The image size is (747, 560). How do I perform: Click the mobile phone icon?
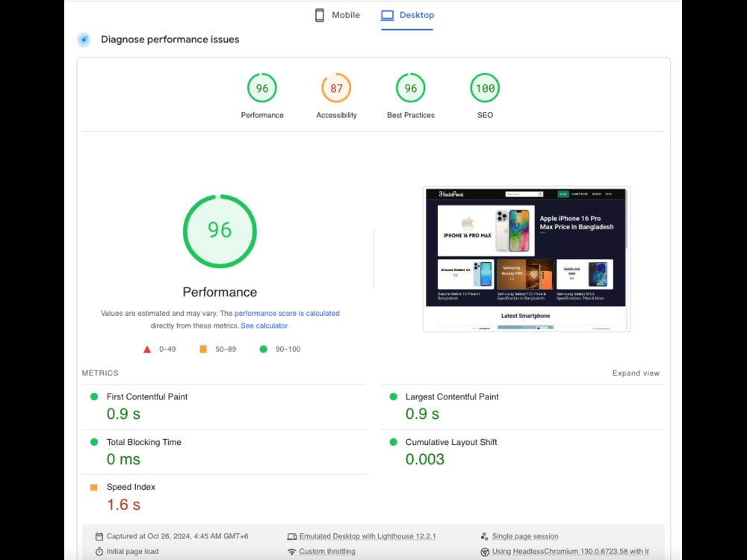click(320, 15)
